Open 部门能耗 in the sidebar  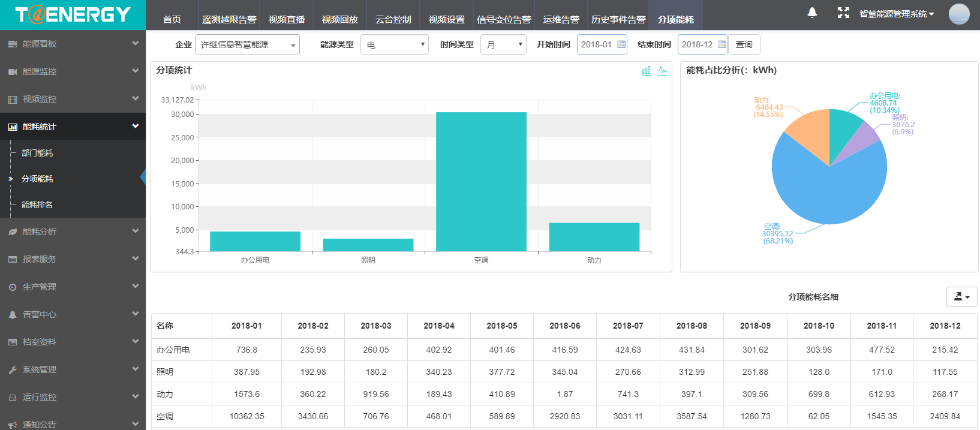(x=37, y=153)
